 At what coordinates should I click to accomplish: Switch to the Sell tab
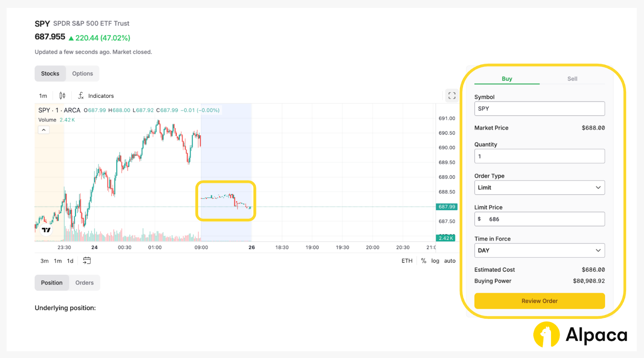[x=572, y=79]
